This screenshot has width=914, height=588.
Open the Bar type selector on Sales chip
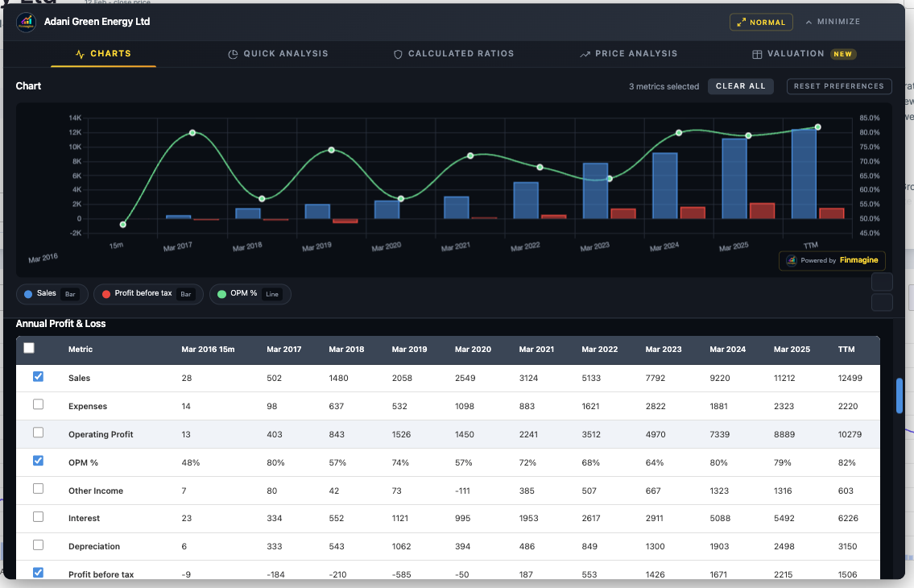[x=72, y=294]
